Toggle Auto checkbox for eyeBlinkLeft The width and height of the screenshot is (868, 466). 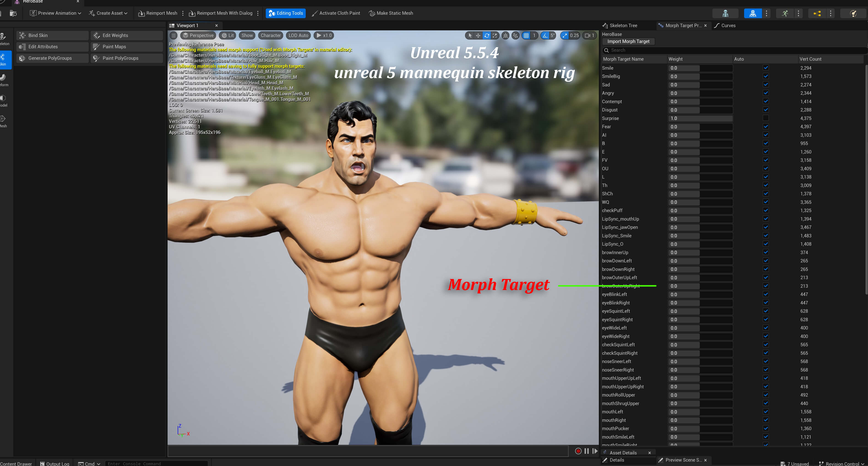click(766, 294)
